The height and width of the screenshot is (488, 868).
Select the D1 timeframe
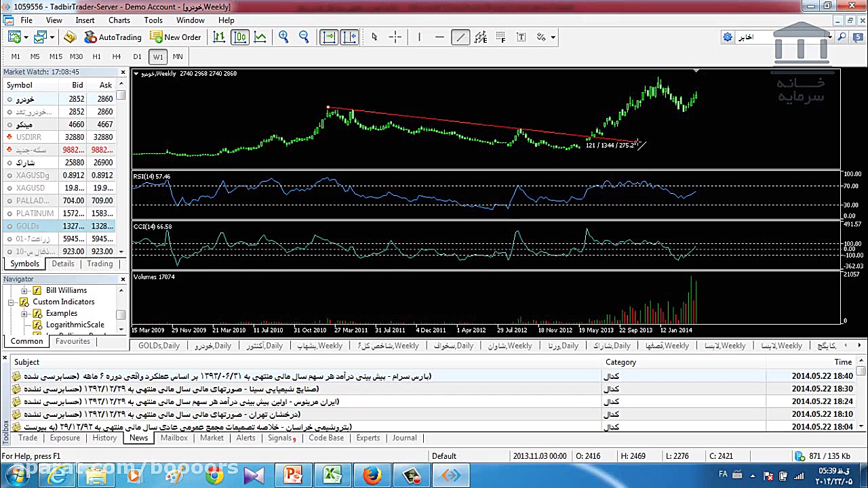point(137,57)
